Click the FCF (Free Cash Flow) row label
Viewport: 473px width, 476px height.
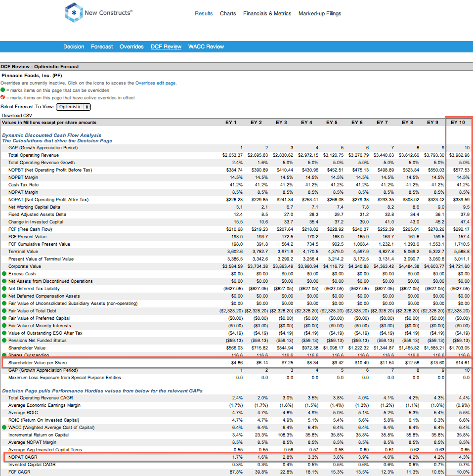30,229
